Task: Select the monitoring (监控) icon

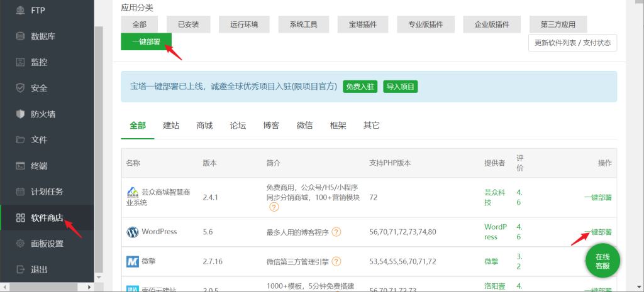Action: 20,62
